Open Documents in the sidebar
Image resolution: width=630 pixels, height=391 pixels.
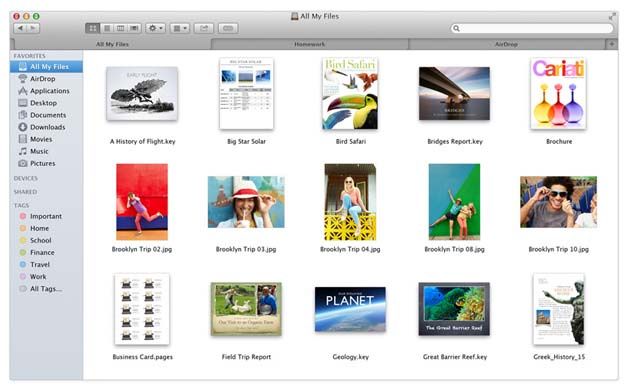(x=46, y=115)
